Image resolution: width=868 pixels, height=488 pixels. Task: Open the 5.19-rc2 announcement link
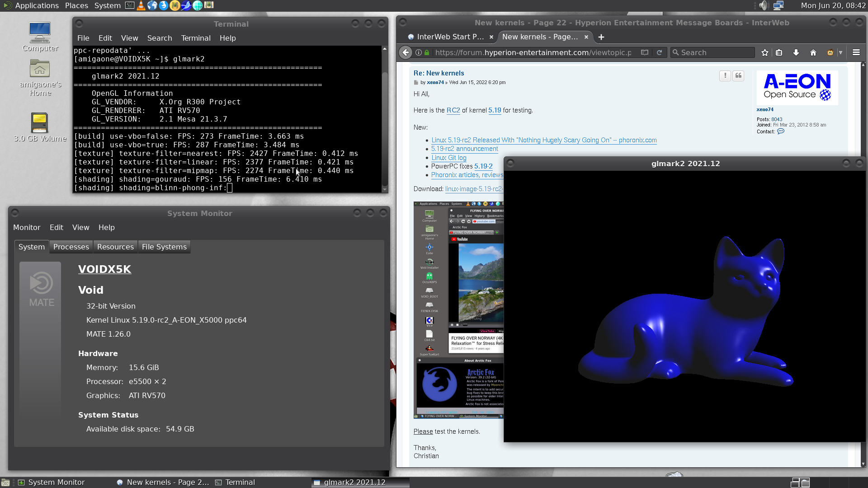click(x=464, y=149)
